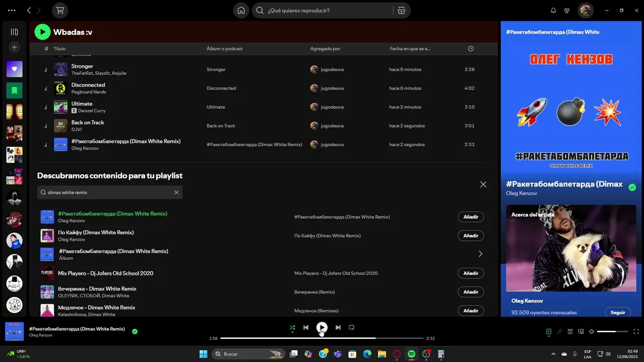Adjust the Spotify volume slider
This screenshot has width=644, height=362.
click(612, 331)
